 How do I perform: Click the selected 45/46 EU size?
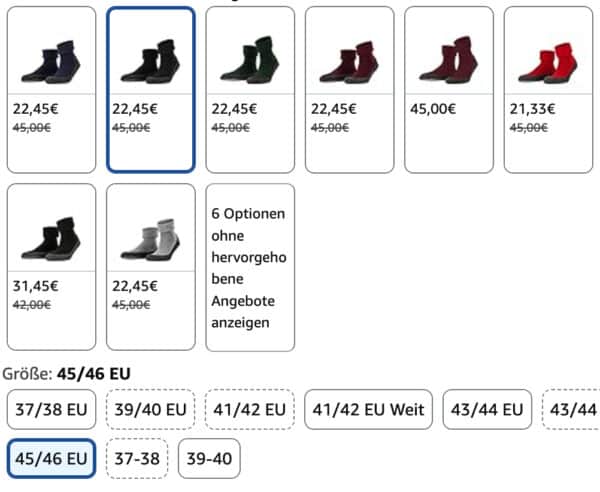point(51,459)
